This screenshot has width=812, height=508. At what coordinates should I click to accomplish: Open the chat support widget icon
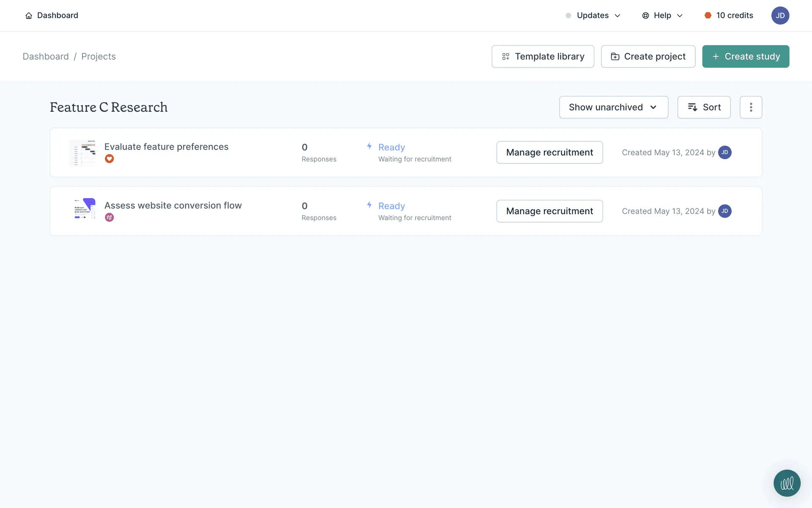[x=787, y=483]
